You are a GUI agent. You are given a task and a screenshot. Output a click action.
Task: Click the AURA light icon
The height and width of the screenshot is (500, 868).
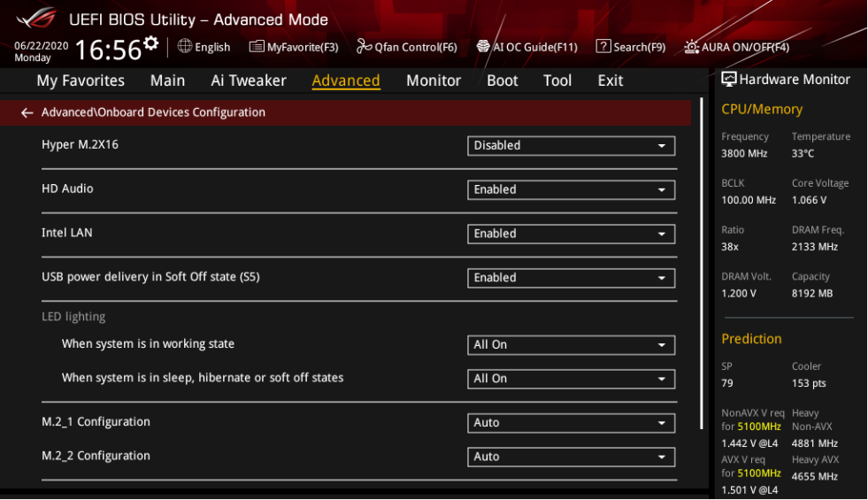click(x=691, y=47)
